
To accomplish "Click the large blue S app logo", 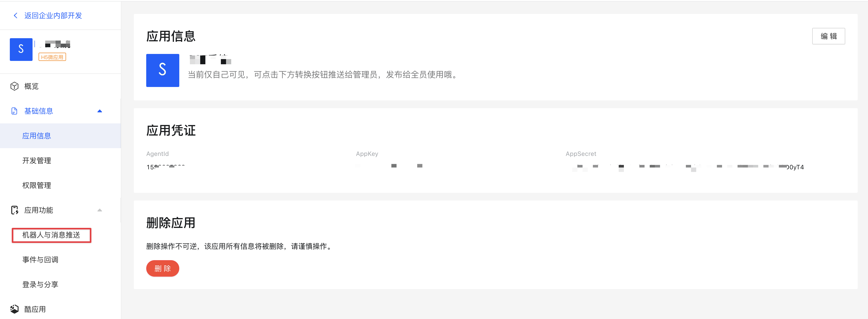I will (162, 70).
